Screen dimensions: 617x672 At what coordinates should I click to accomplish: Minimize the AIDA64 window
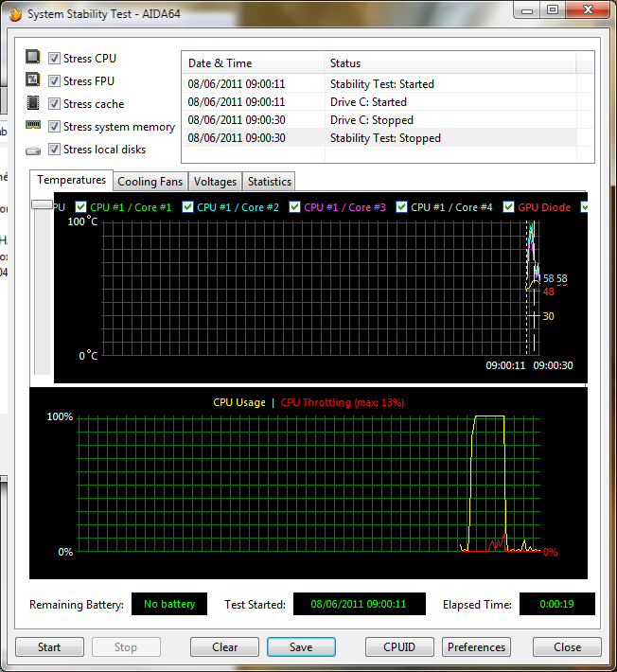pos(526,9)
